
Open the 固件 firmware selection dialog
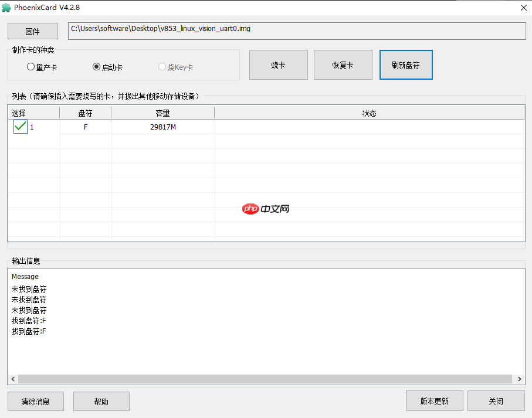point(32,30)
